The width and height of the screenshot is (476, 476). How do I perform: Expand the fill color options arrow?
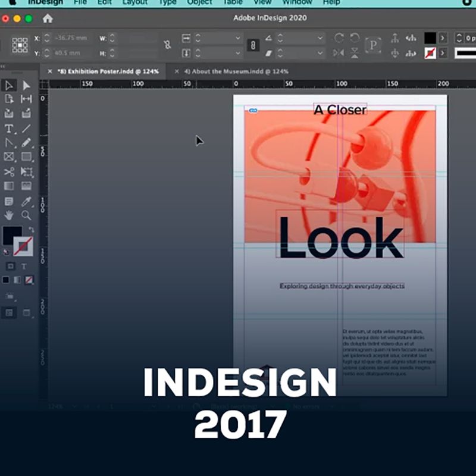click(443, 38)
